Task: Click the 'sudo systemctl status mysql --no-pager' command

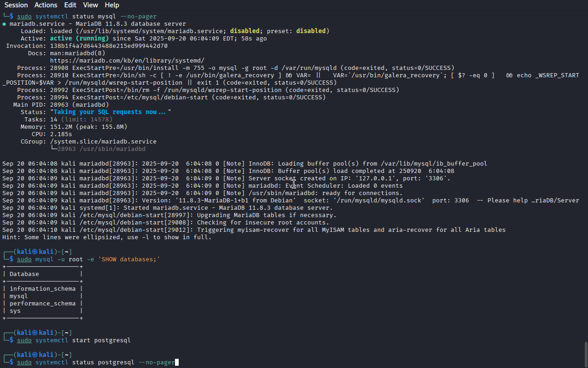Action: pos(87,17)
